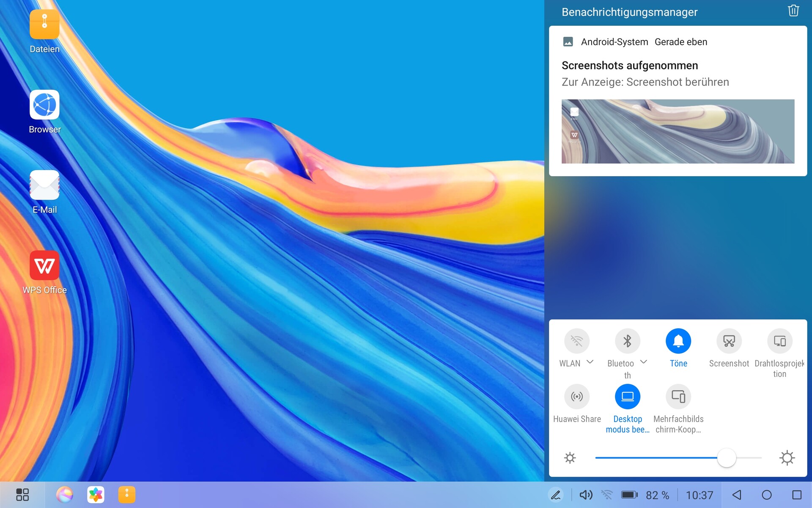Toggle the Töne sound mode
812x508 pixels.
point(678,341)
